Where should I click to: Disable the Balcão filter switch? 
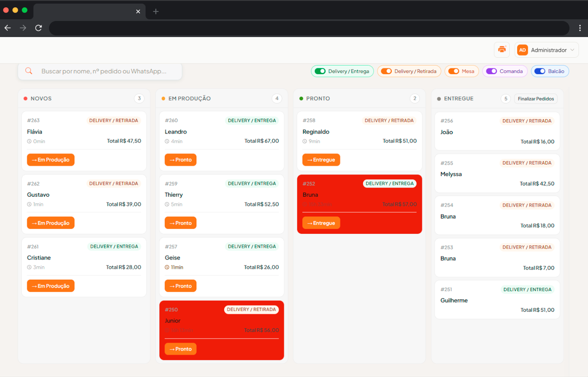pyautogui.click(x=540, y=71)
